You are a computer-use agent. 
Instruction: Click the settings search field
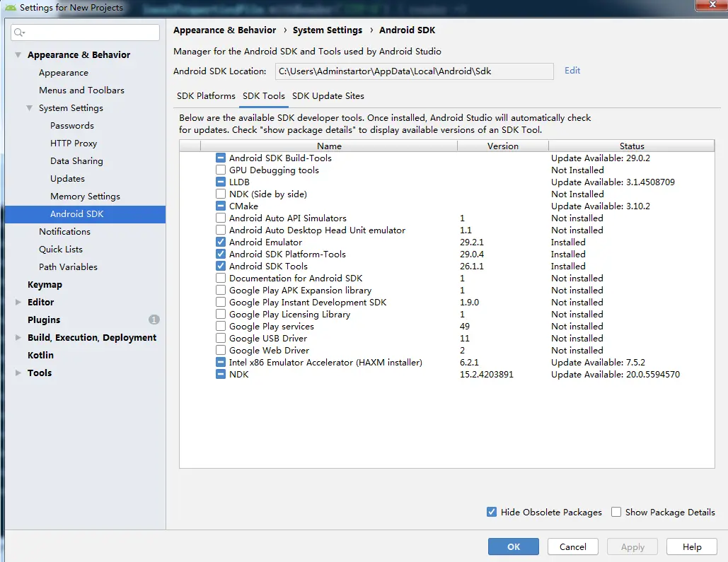(x=86, y=33)
